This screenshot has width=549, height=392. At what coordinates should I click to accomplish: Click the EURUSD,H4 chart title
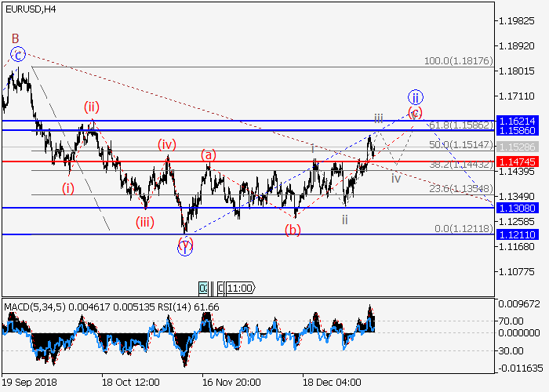29,8
